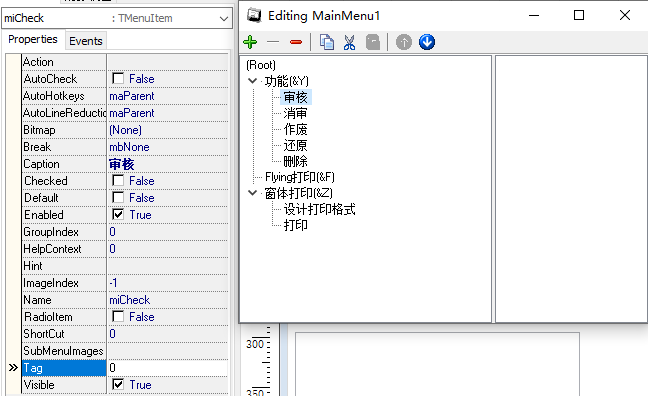Move item down with blue arrow icon
Viewport: 648px width, 396px height.
pyautogui.click(x=427, y=42)
